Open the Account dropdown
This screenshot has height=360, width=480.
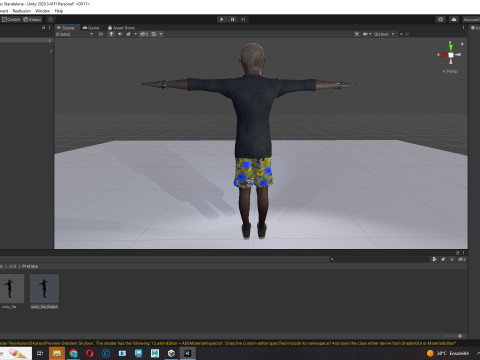[x=471, y=19]
